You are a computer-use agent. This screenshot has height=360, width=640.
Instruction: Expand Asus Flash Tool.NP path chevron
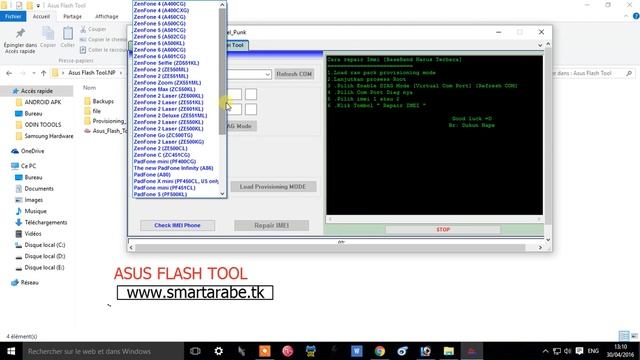(121, 73)
